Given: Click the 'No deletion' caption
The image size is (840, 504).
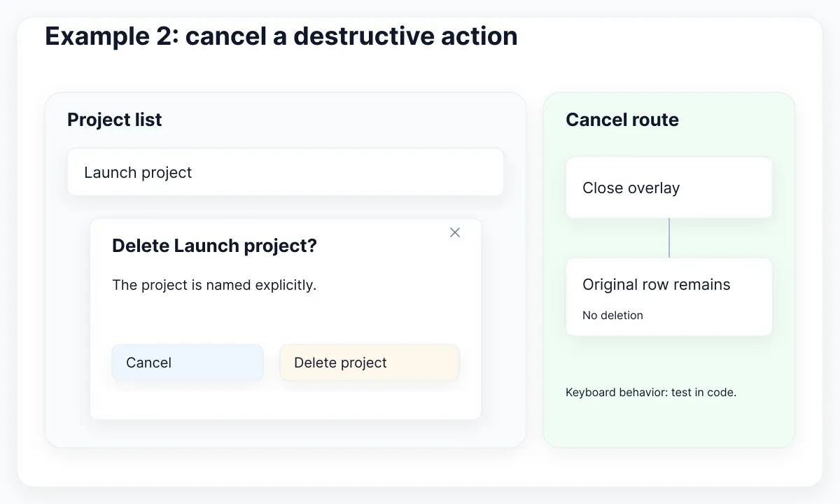Looking at the screenshot, I should pos(612,315).
